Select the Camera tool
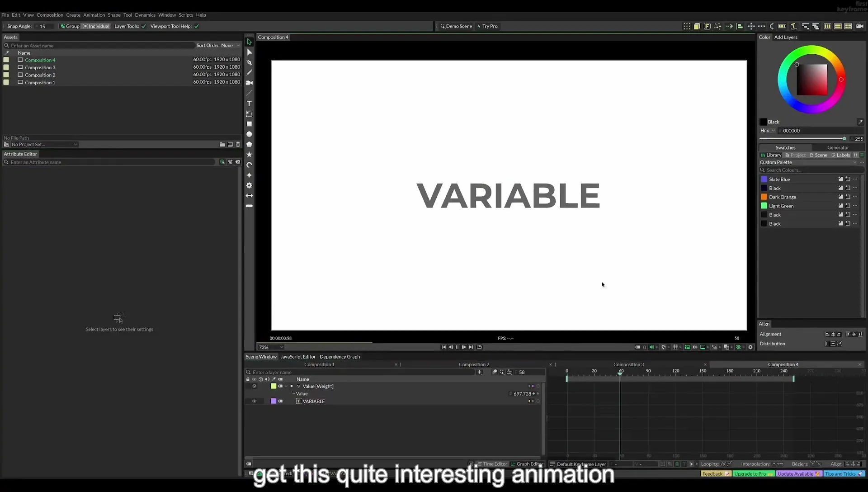This screenshot has height=492, width=868. click(249, 83)
